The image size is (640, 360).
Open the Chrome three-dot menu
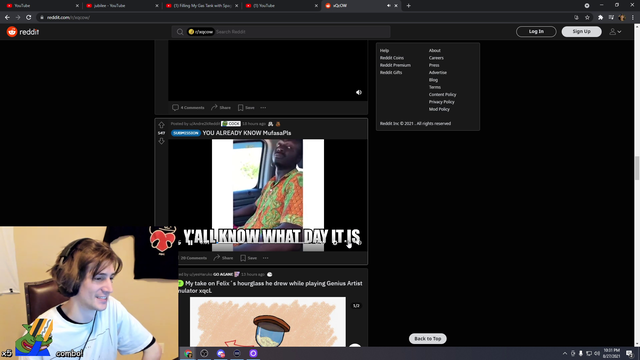[x=633, y=17]
